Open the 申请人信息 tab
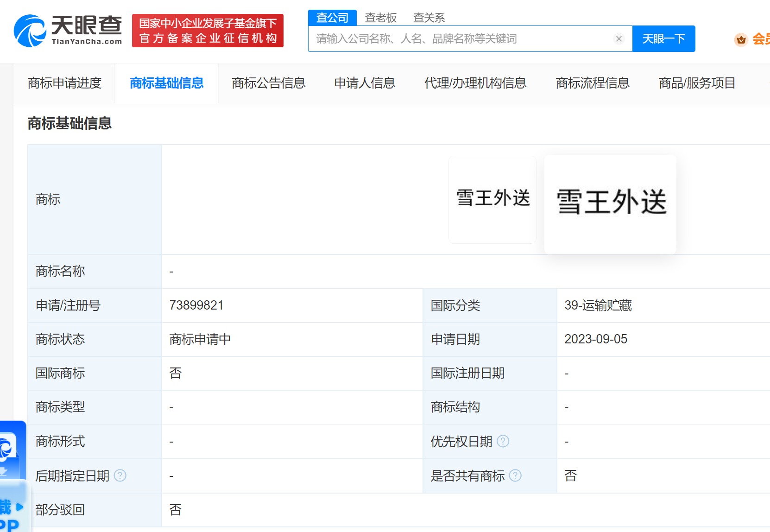The height and width of the screenshot is (532, 770). pyautogui.click(x=365, y=83)
